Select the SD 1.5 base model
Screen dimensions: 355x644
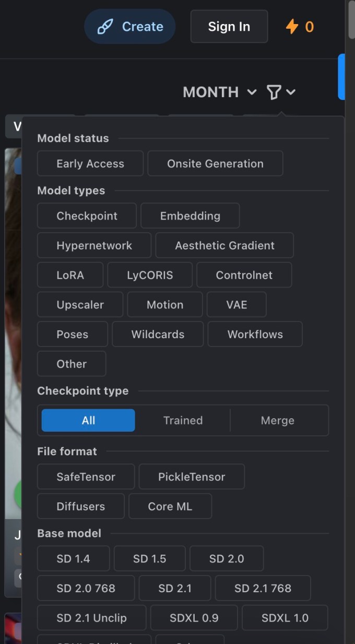[x=149, y=559]
